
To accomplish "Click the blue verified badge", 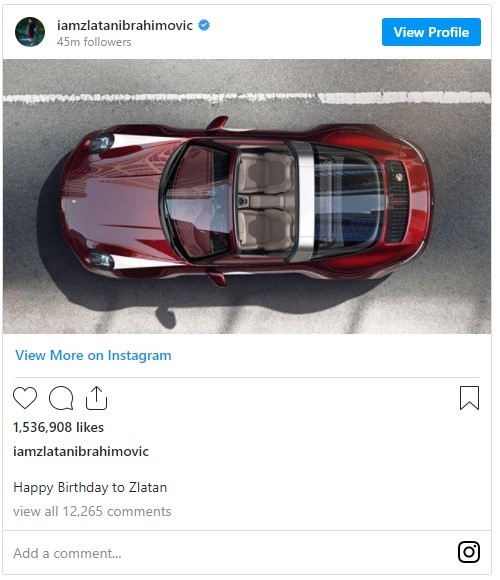I will click(204, 25).
